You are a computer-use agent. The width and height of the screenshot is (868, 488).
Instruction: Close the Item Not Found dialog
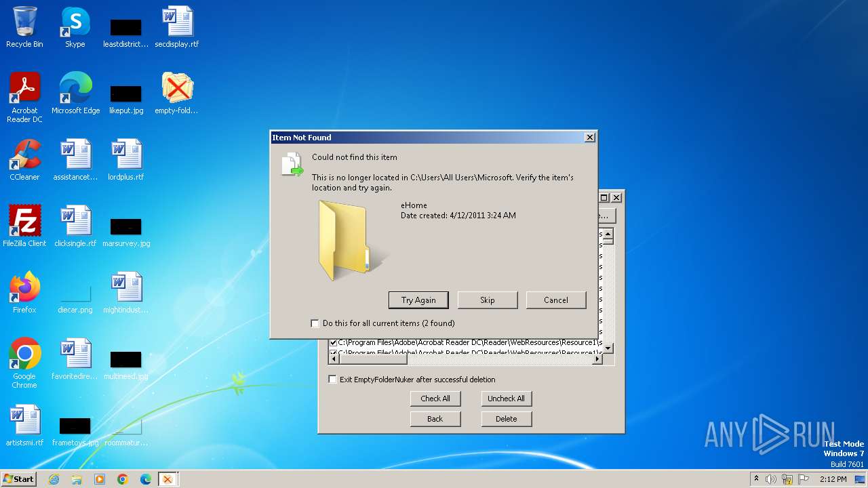tap(590, 138)
